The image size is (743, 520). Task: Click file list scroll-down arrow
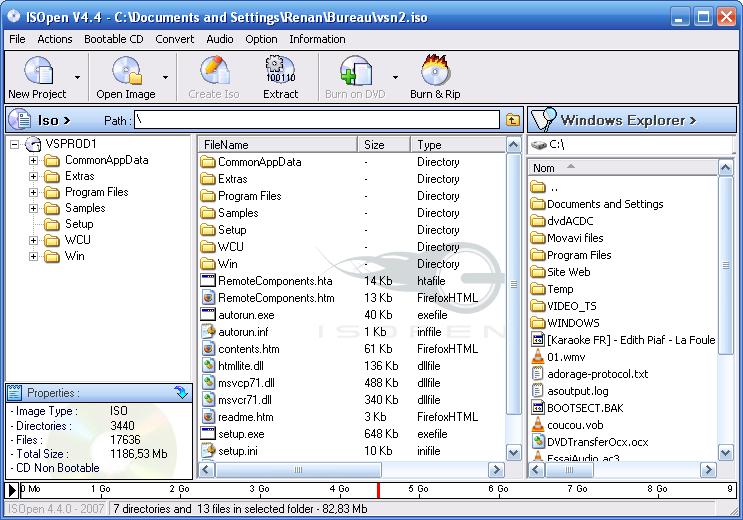[x=514, y=452]
